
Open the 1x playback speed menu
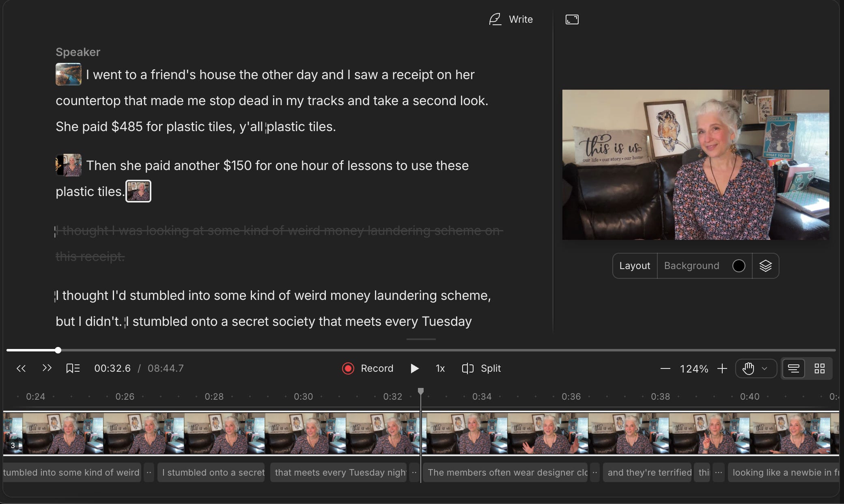(x=440, y=368)
